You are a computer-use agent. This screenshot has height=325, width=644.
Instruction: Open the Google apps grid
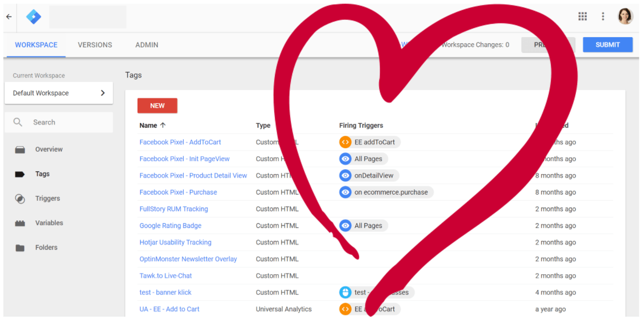click(x=583, y=16)
